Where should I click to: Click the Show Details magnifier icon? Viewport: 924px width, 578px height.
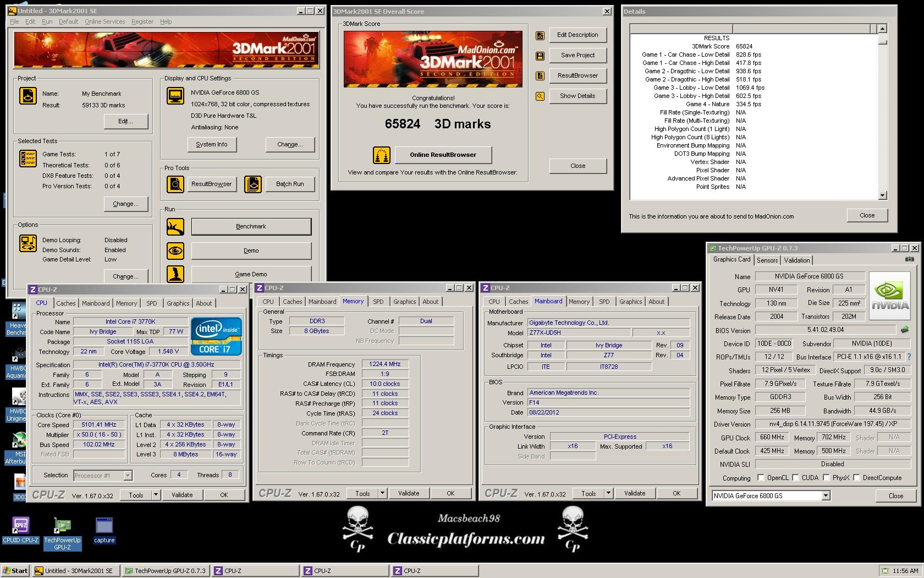pos(540,96)
